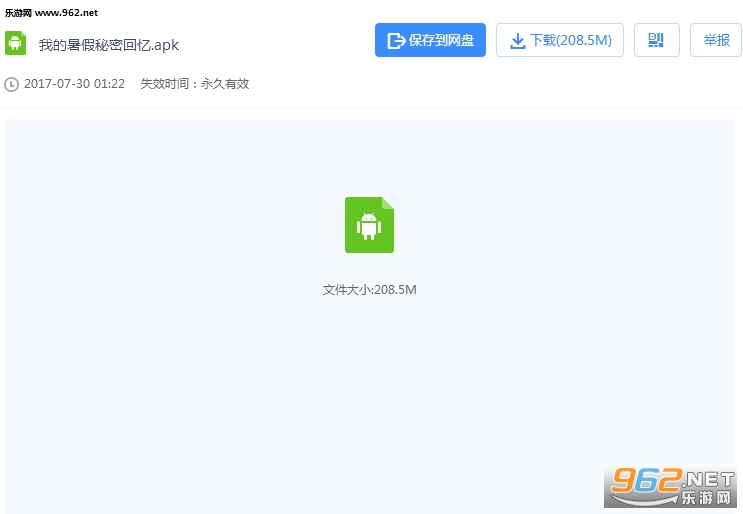This screenshot has height=514, width=743.
Task: Open the QR code icon button
Action: pyautogui.click(x=656, y=40)
